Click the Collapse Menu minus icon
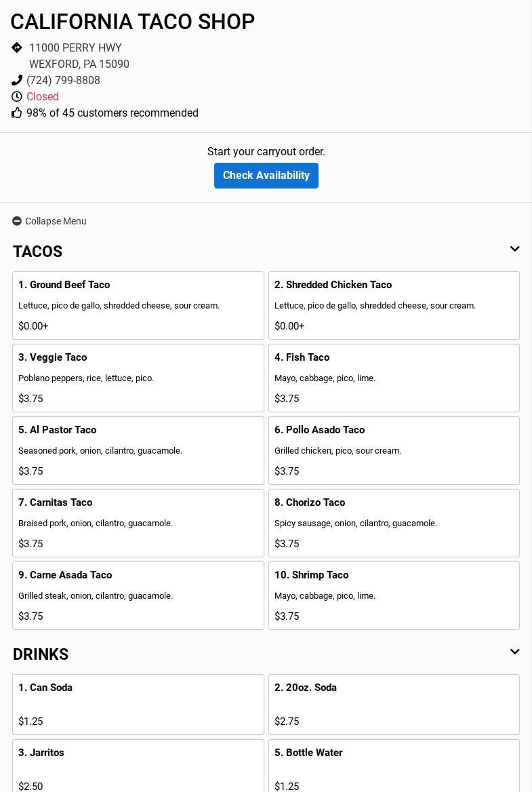The height and width of the screenshot is (792, 532). [17, 221]
